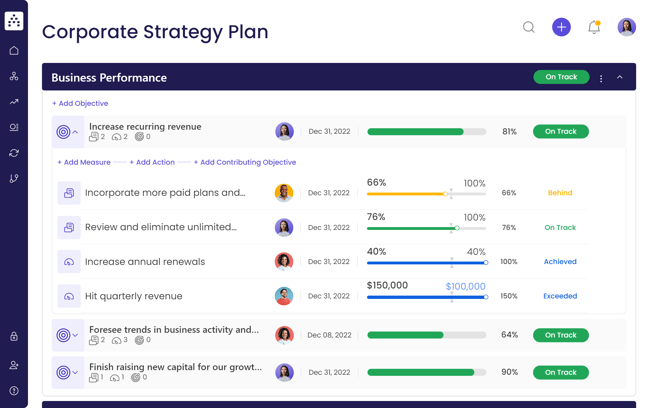Collapse the Increase recurring revenue objective
650x408 pixels.
pos(75,132)
